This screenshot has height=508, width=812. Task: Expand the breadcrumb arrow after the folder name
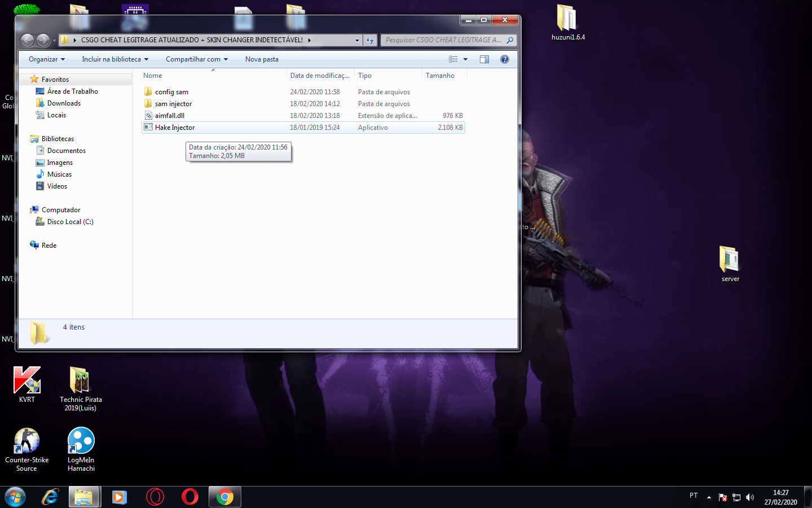(310, 40)
